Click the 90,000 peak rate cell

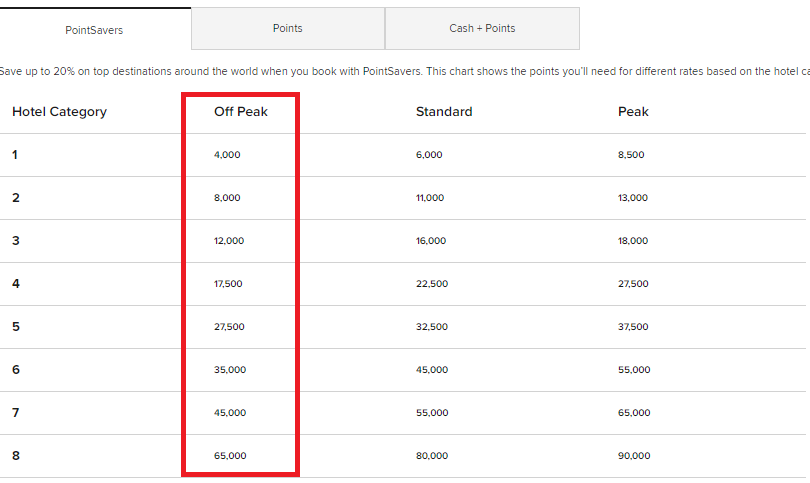click(x=634, y=456)
